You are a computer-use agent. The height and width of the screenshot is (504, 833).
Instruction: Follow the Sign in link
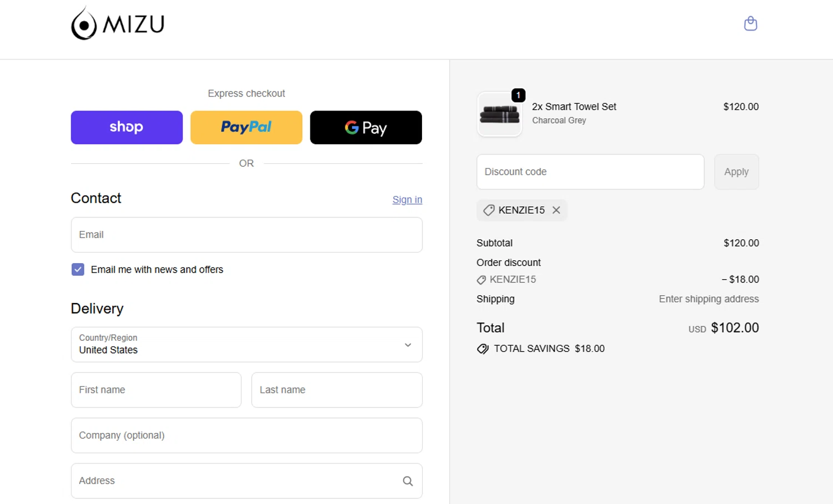click(x=407, y=200)
